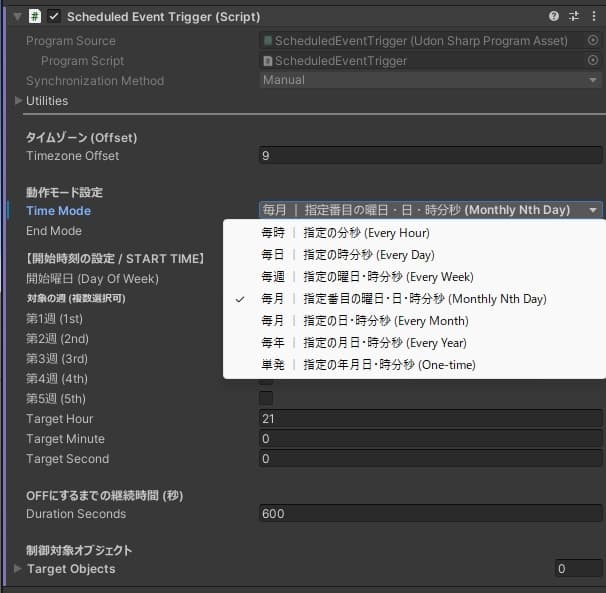Click the Target Objects size field
606x593 pixels.
tap(578, 569)
